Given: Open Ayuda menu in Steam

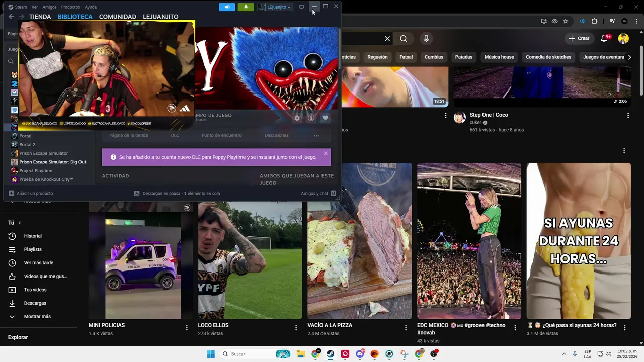Looking at the screenshot, I should 91,7.
